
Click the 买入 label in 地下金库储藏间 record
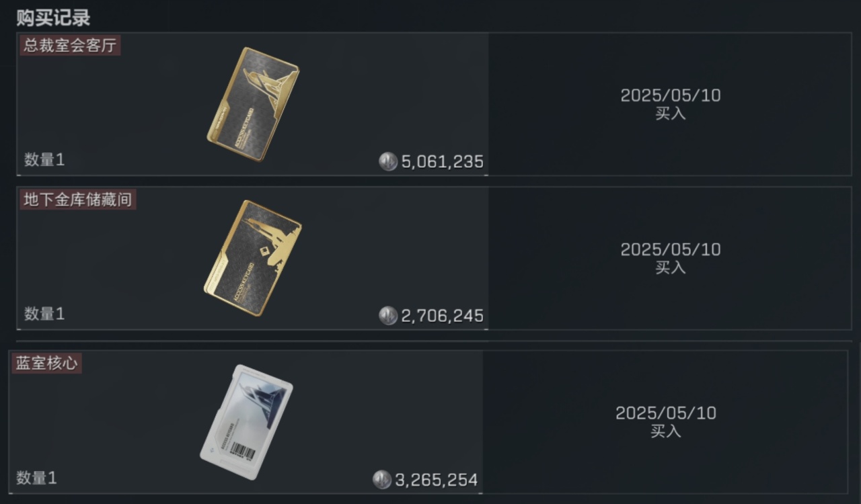tap(671, 267)
